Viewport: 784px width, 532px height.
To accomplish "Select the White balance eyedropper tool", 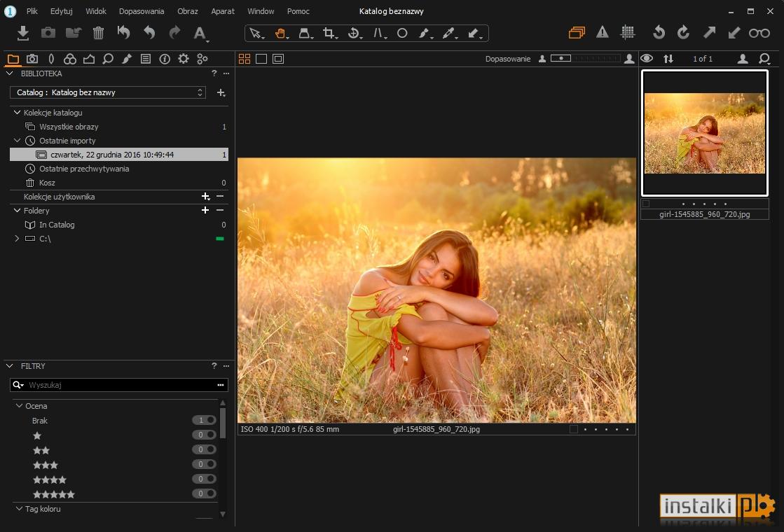I will point(448,34).
